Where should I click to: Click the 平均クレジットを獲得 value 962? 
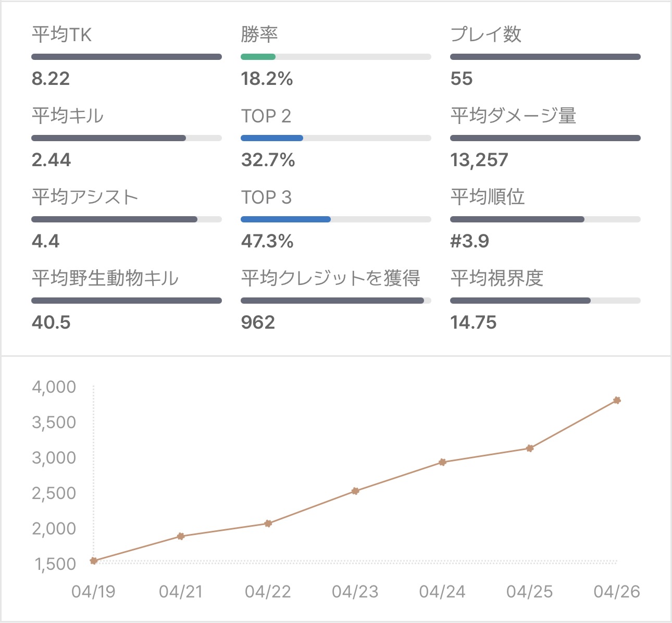click(x=258, y=322)
